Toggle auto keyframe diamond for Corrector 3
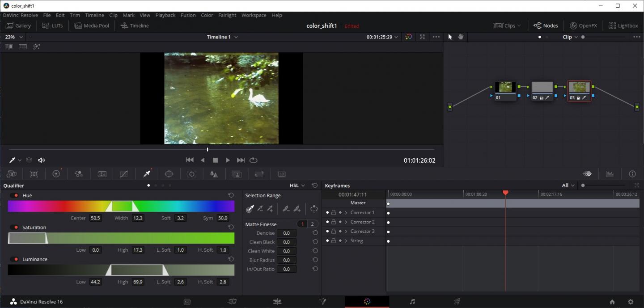Screen dimensions: 644x308 tap(340, 231)
